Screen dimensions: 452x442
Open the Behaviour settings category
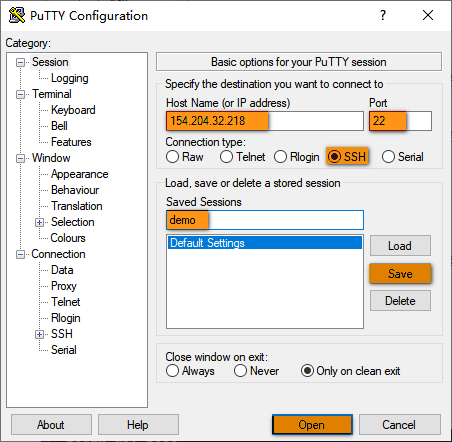click(75, 190)
